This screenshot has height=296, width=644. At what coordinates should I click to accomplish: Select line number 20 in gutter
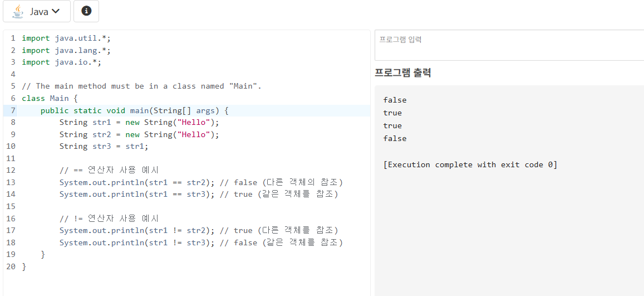point(11,266)
